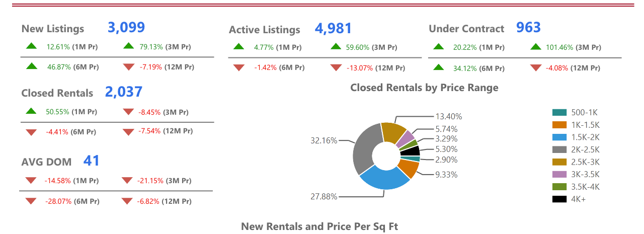
Task: Click the 2K-2.5K gray legend swatch
Action: 559,149
